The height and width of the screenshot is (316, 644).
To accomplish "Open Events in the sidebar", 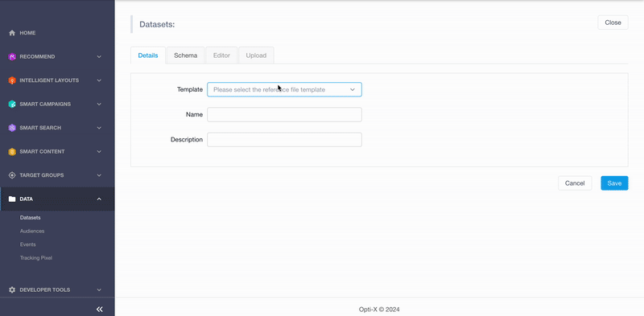I will (28, 244).
